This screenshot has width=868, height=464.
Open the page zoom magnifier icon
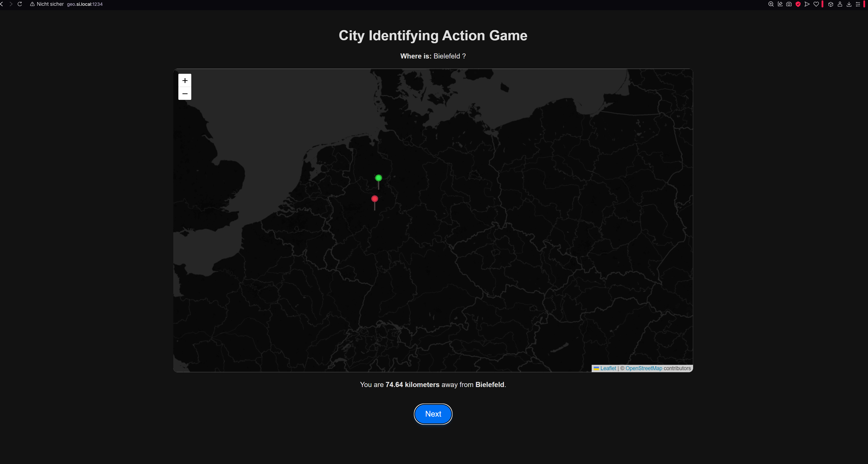771,4
